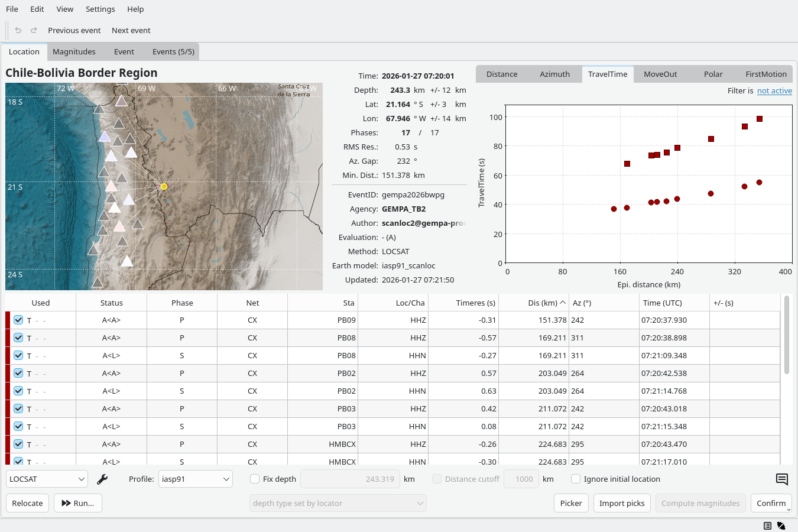Image resolution: width=798 pixels, height=532 pixels.
Task: Sort arrivals by the Dis (km) column header
Action: point(542,303)
